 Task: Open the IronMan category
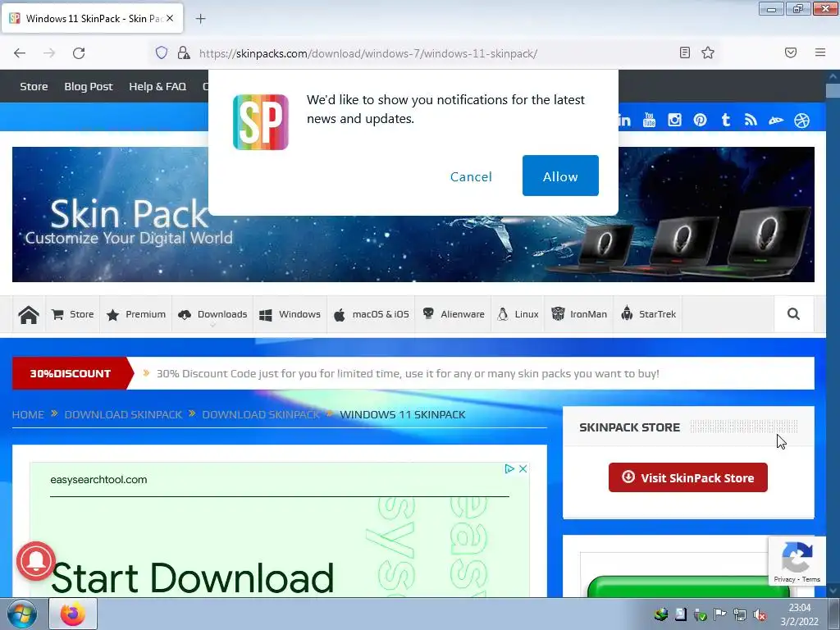[x=579, y=314]
